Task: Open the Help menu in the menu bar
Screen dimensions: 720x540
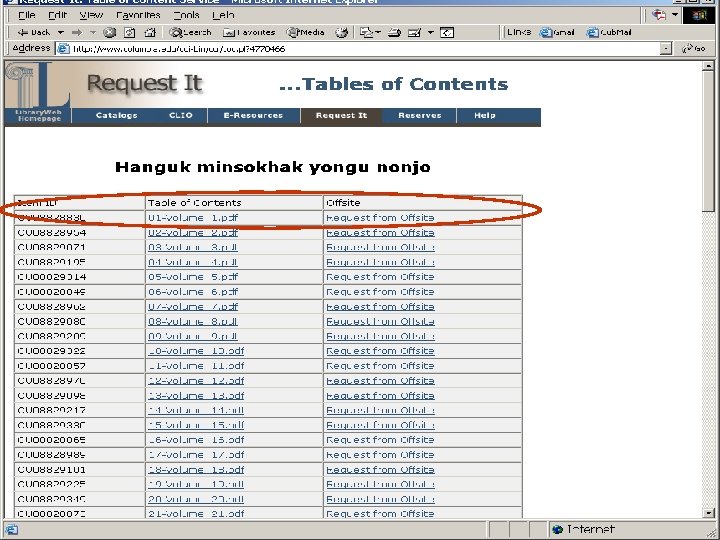Action: (223, 15)
